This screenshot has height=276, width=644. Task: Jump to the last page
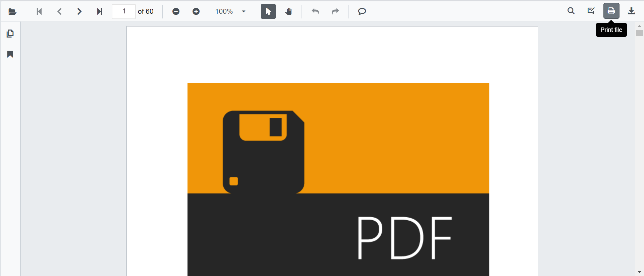pyautogui.click(x=99, y=11)
